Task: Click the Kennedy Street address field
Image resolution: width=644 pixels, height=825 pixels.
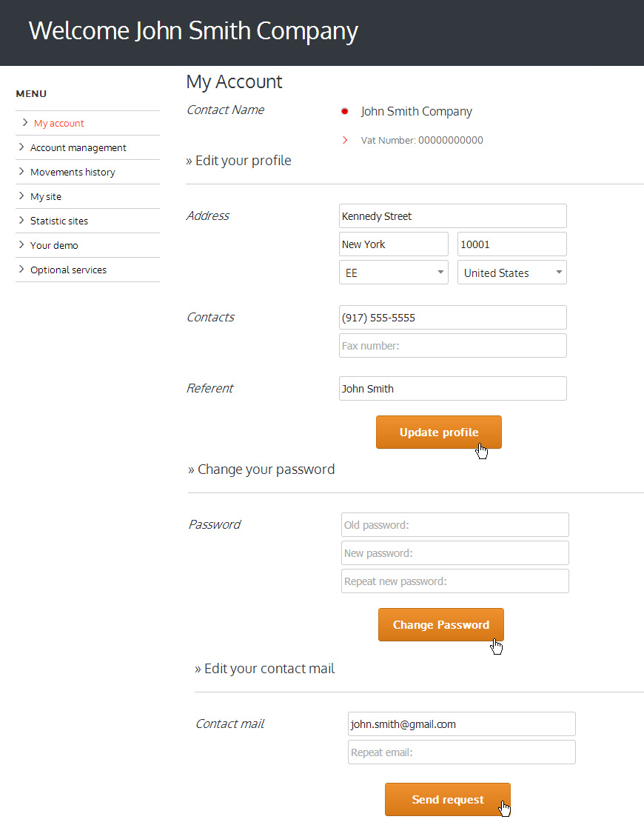Action: coord(453,216)
